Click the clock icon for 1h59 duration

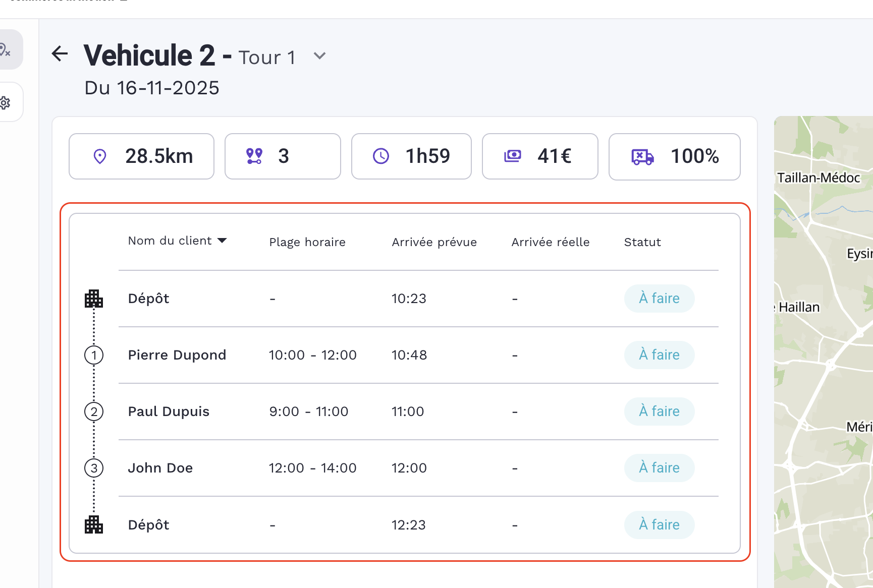tap(380, 156)
